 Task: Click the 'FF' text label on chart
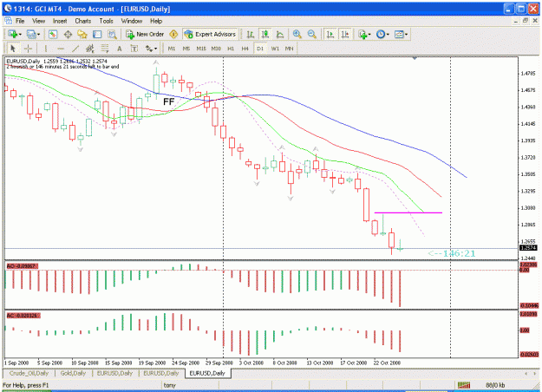pos(169,101)
